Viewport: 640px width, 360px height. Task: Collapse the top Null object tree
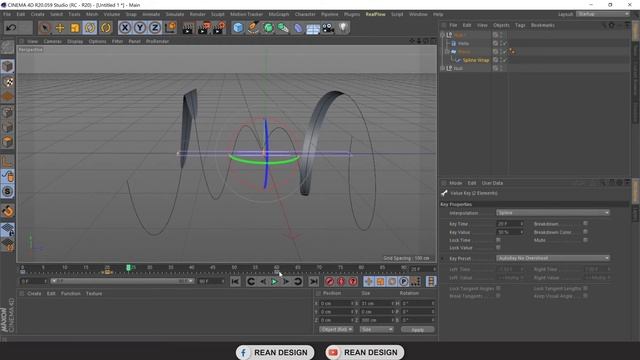442,35
